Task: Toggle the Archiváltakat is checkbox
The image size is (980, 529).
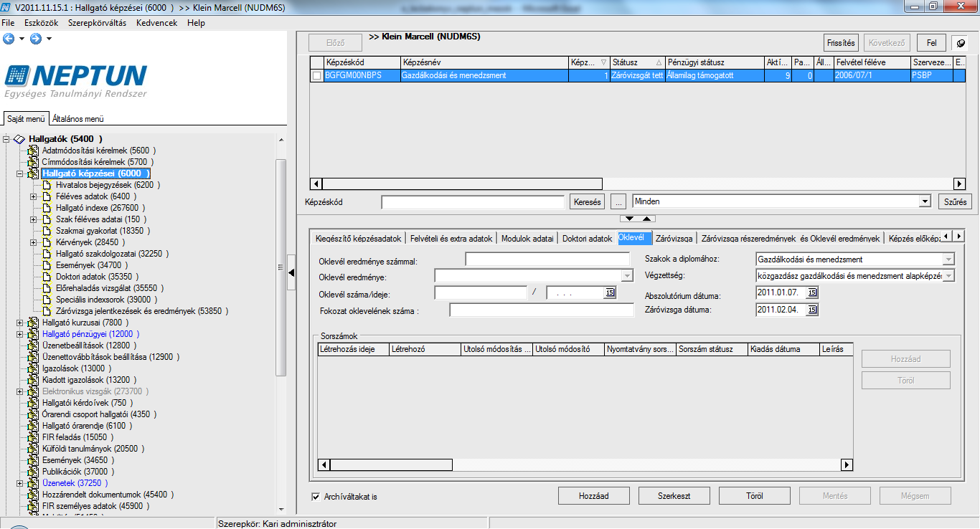Action: click(316, 497)
